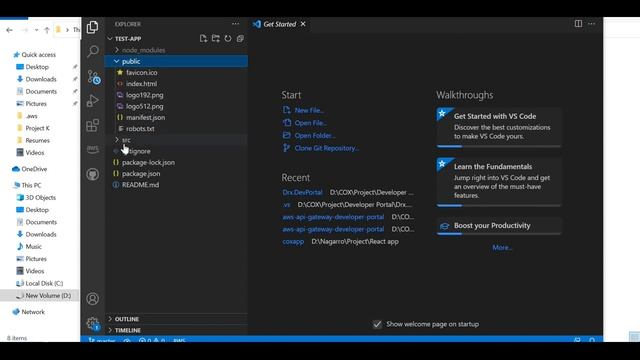Select Music folder in File Explorer
This screenshot has height=360, width=640.
point(33,247)
